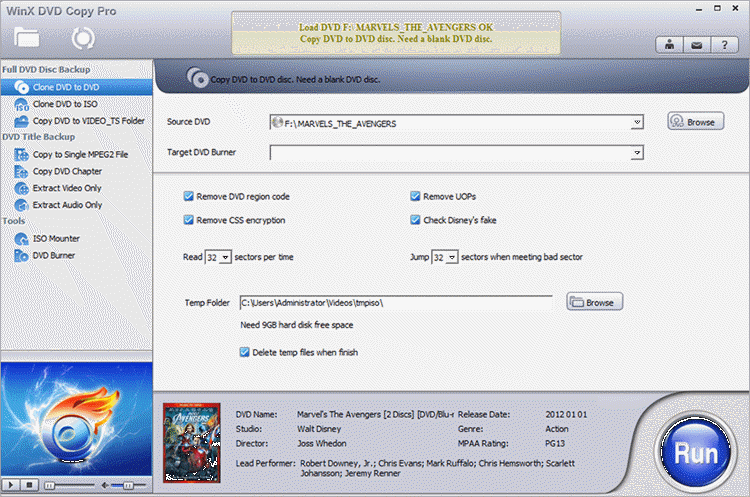
Task: Expand the Source DVD dropdown
Action: [636, 123]
